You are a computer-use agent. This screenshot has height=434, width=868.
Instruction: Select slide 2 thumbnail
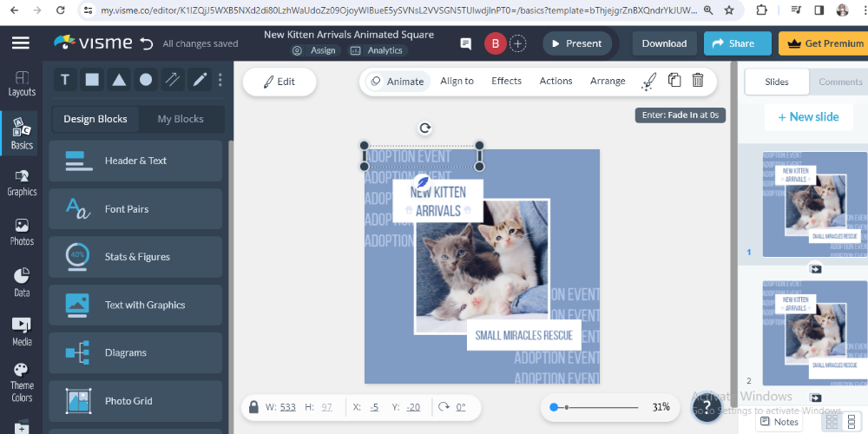pos(814,332)
